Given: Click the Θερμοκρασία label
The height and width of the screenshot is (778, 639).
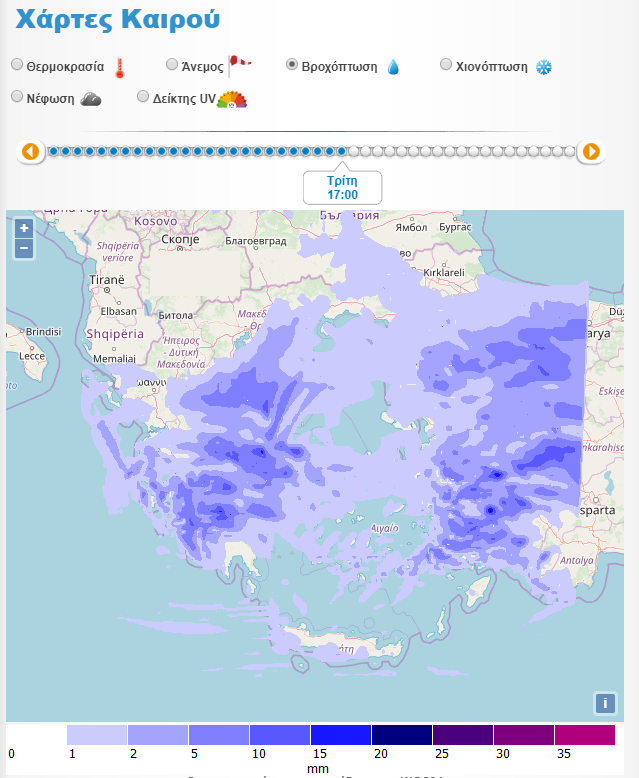Looking at the screenshot, I should (x=65, y=67).
